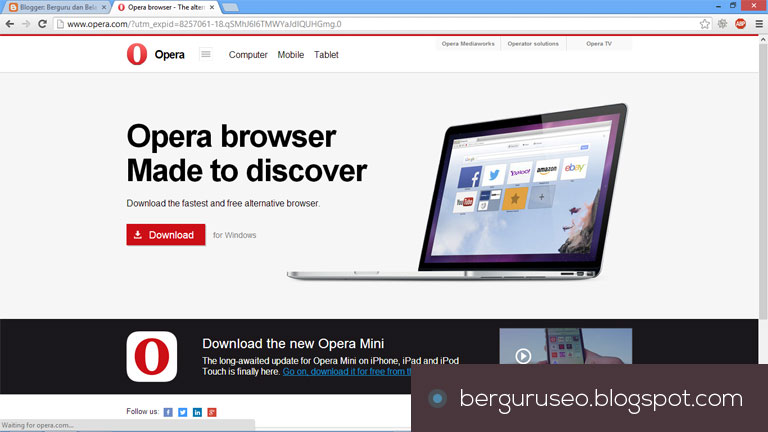The image size is (768, 432).
Task: Minimize the browser window
Action: click(718, 6)
